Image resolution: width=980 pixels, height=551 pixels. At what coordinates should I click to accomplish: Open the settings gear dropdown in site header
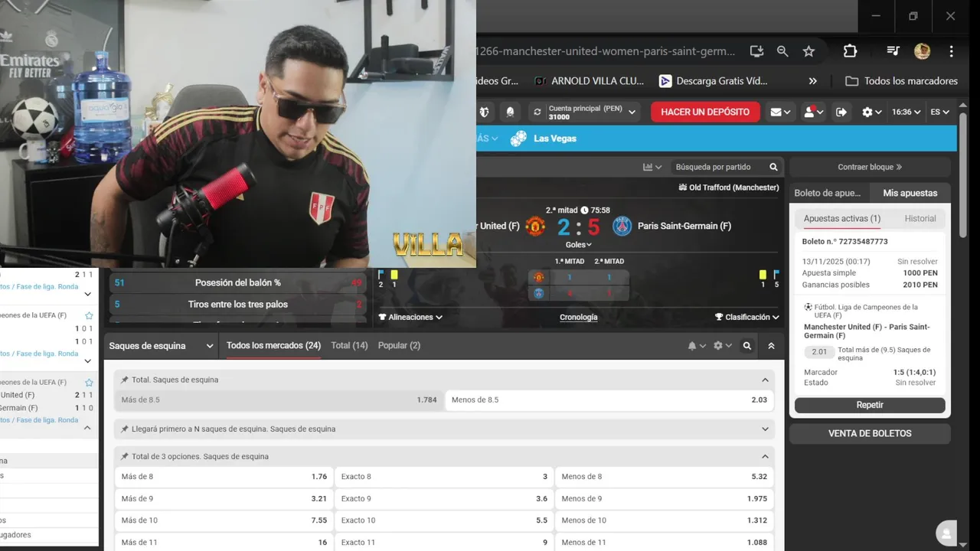coord(871,112)
